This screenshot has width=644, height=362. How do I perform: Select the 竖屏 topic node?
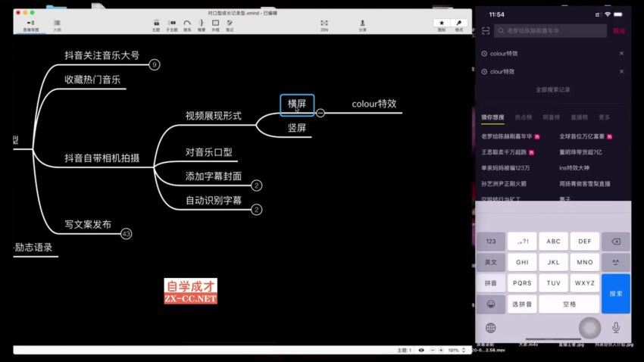(296, 128)
